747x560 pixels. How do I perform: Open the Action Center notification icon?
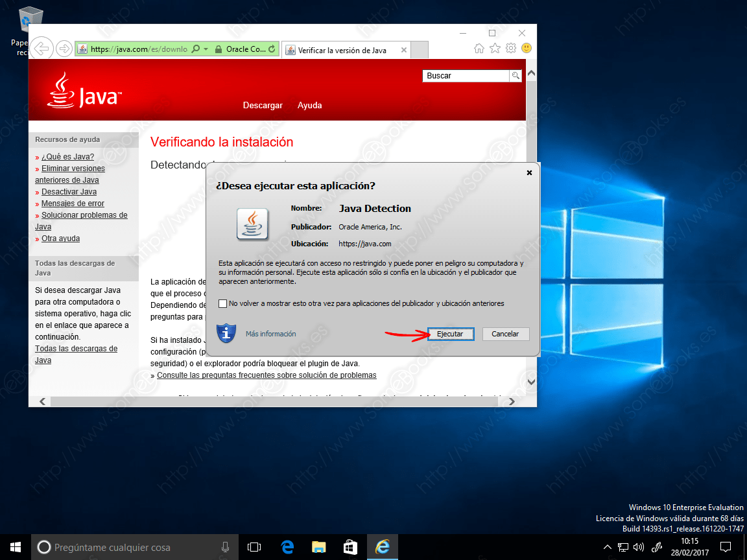point(726,547)
